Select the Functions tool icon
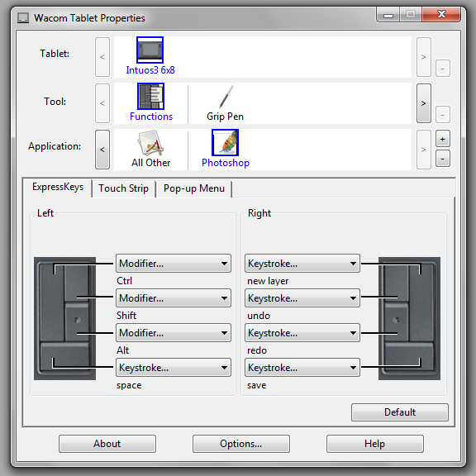This screenshot has width=476, height=476. tap(150, 96)
